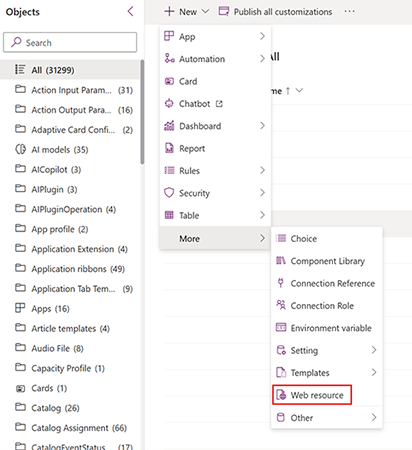Click the Setting icon in More submenu
Screen dimensions: 412x450
pos(281,350)
